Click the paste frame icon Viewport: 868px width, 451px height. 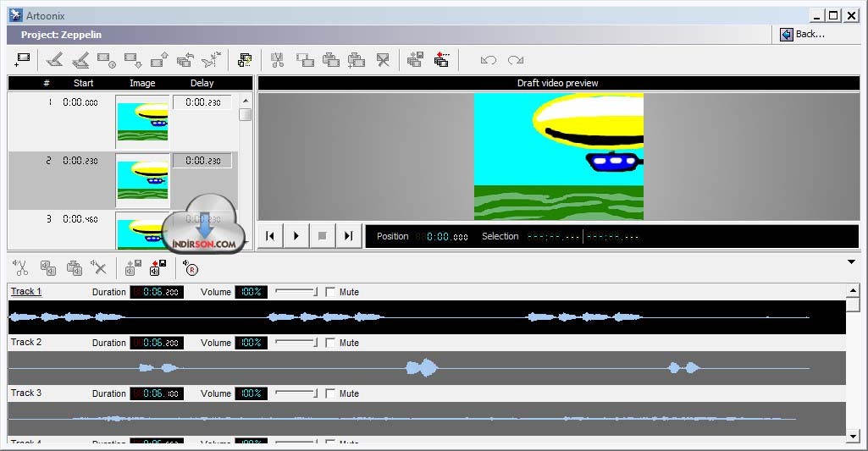pos(330,60)
